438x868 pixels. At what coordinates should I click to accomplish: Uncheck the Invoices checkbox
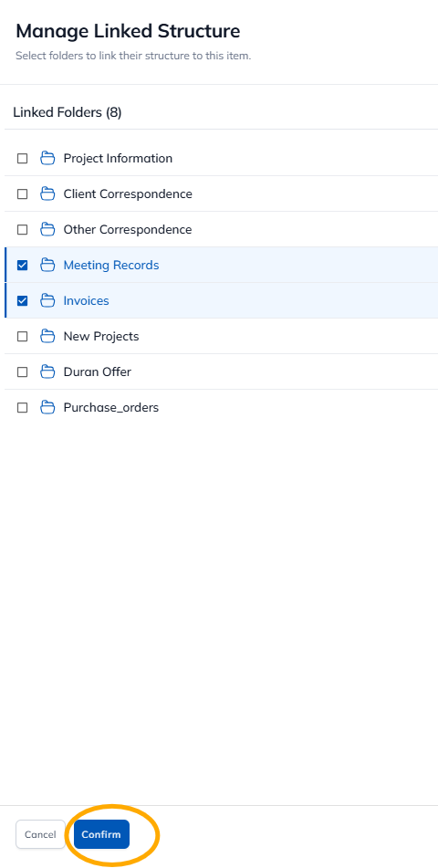pos(22,301)
